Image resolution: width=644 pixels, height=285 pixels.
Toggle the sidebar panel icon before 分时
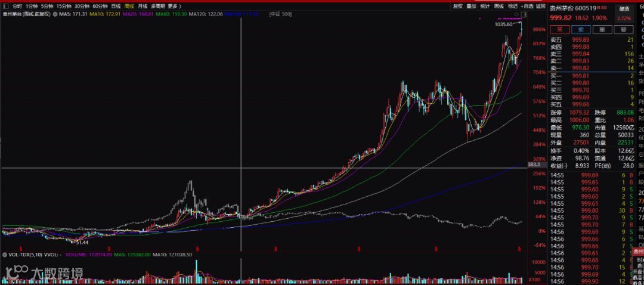5,6
